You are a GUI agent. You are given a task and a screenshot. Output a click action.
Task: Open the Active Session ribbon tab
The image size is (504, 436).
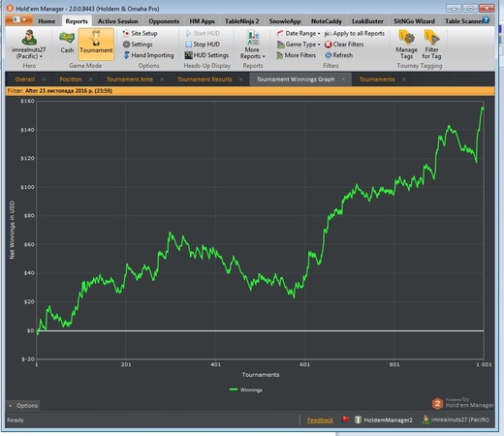(117, 21)
